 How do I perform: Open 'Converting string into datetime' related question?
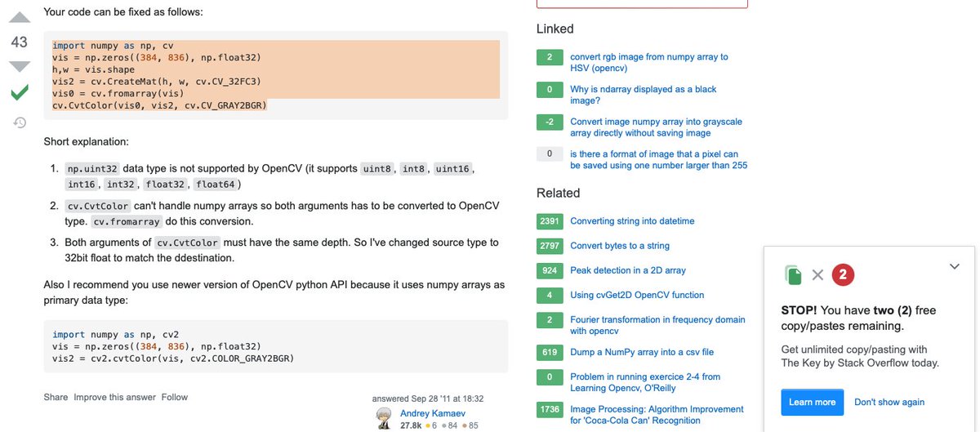click(632, 221)
